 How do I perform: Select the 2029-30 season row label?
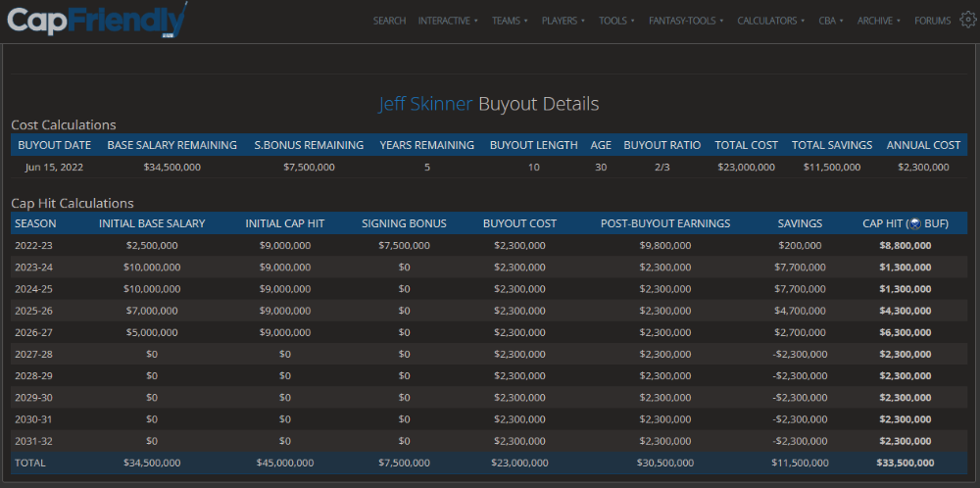tap(33, 398)
